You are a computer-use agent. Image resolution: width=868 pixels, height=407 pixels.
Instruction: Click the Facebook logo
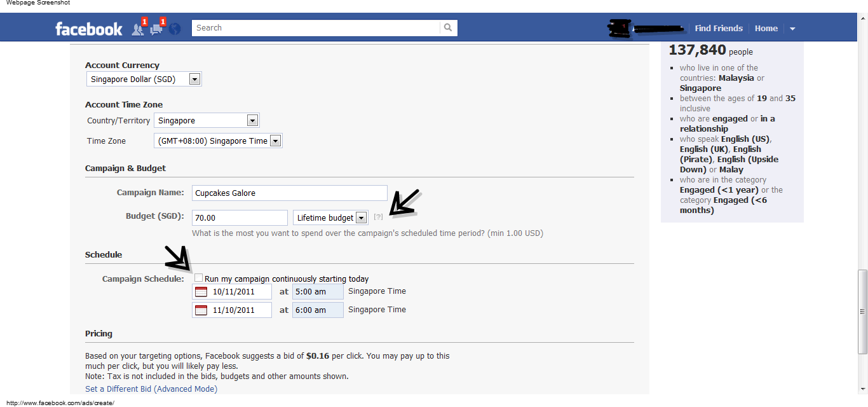(x=88, y=29)
